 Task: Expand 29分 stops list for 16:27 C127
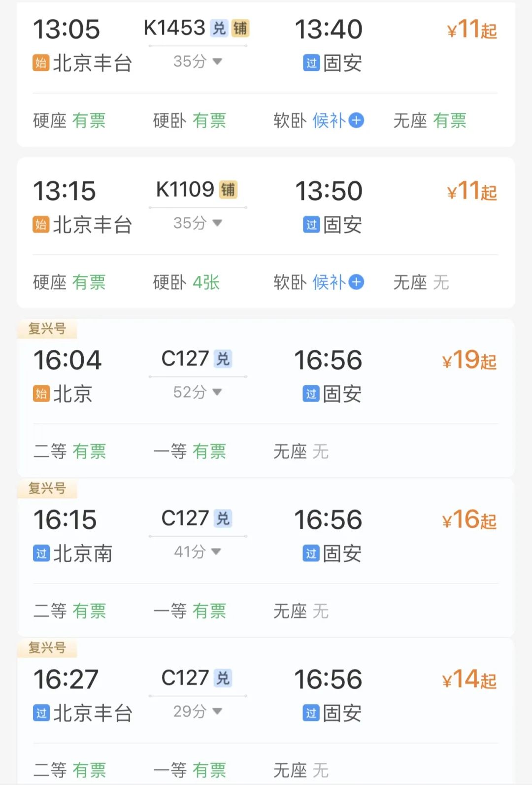pos(198,712)
